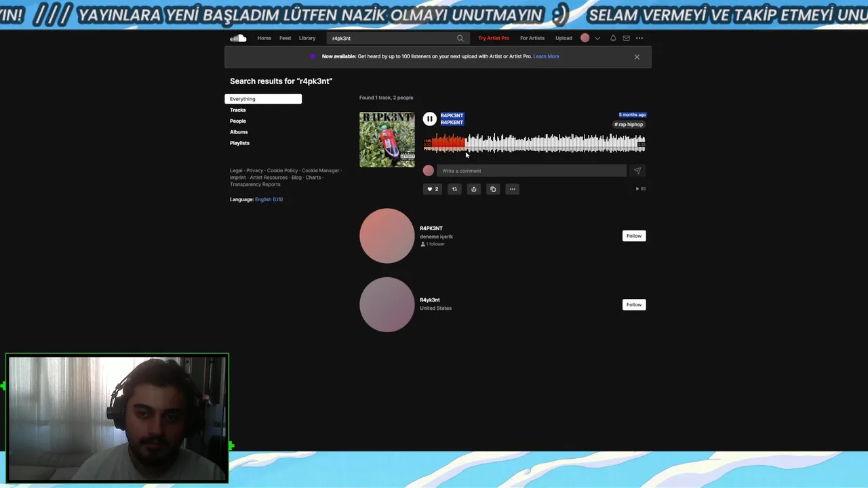
Task: Click the user avatar in header
Action: coord(585,38)
